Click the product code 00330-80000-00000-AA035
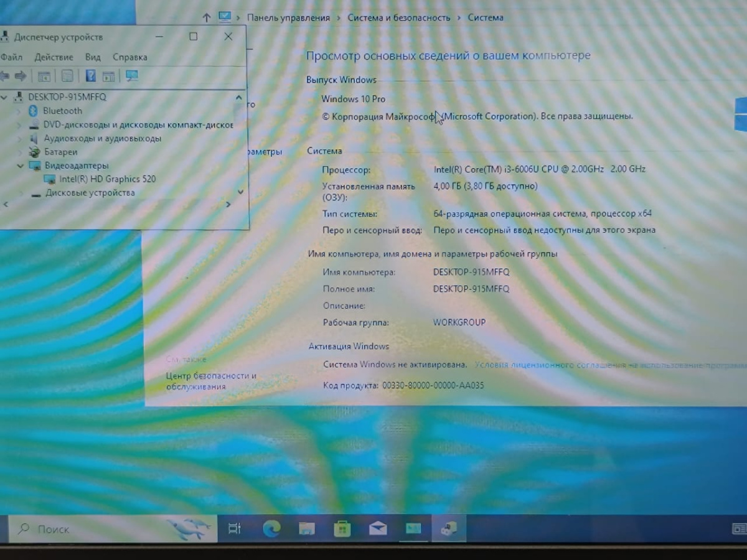The width and height of the screenshot is (747, 560). pos(433,386)
